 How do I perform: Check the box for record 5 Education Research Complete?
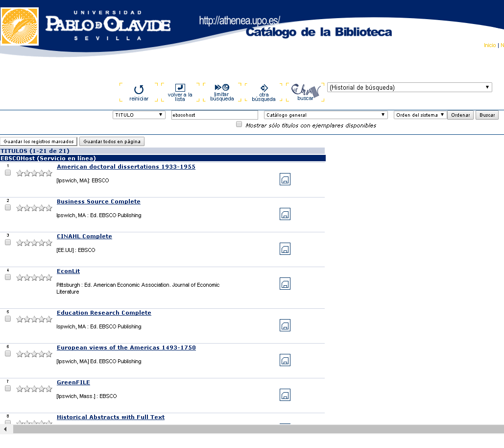click(x=8, y=319)
